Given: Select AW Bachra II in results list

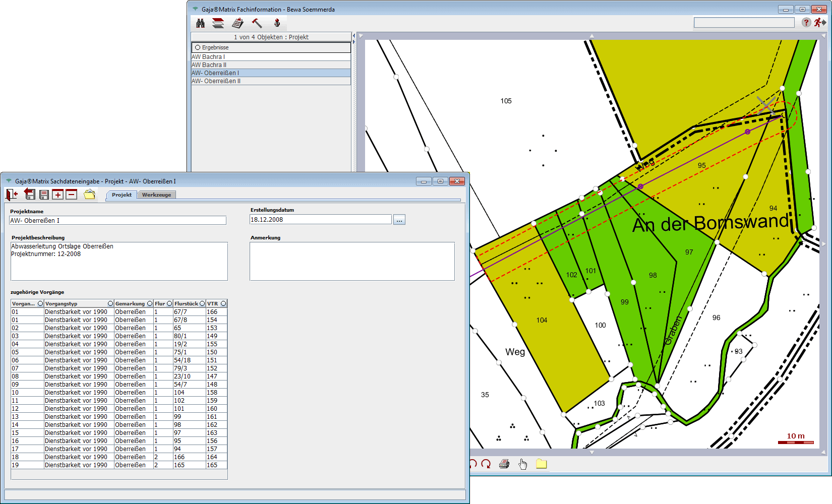Looking at the screenshot, I should point(209,65).
